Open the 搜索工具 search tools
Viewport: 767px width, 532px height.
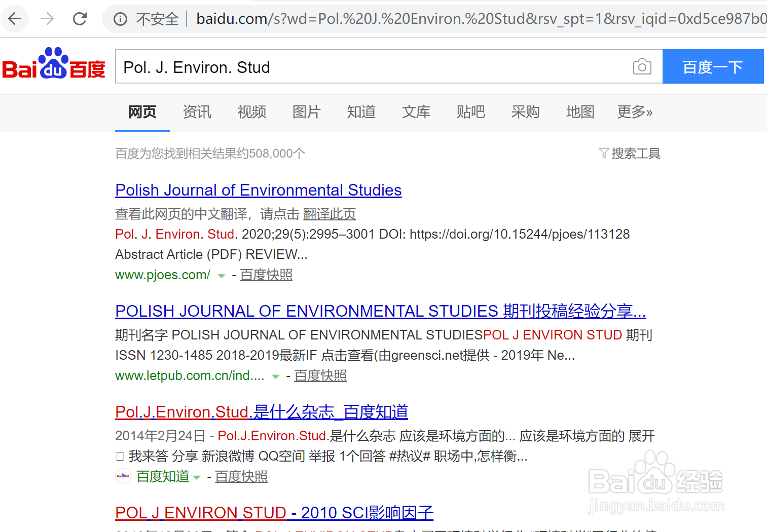(636, 153)
